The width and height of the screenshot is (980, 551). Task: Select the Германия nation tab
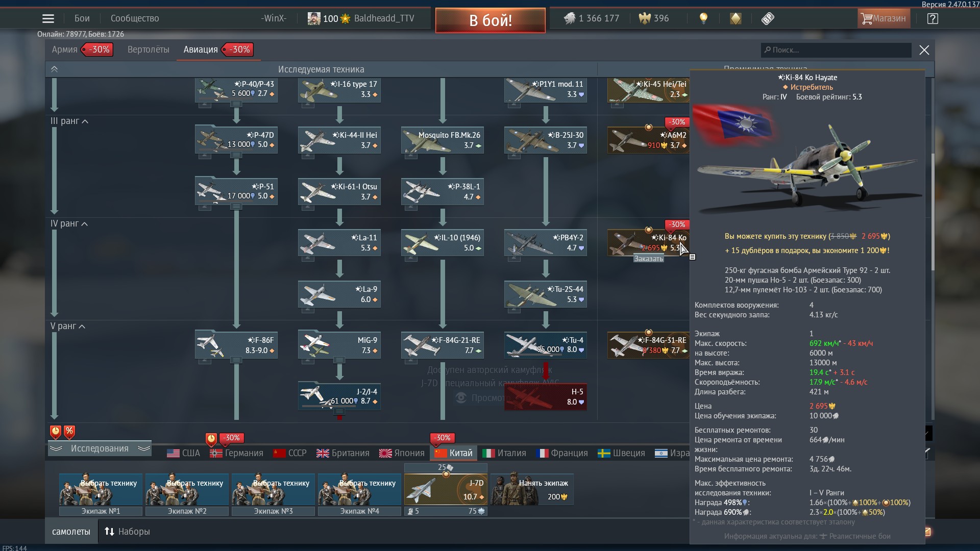[x=236, y=453]
